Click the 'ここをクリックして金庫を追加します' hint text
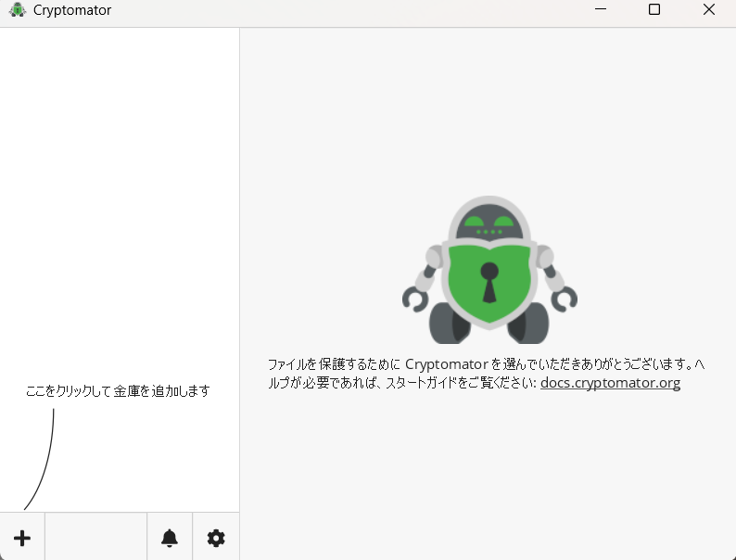Screen dimensions: 736x560 pyautogui.click(x=118, y=391)
